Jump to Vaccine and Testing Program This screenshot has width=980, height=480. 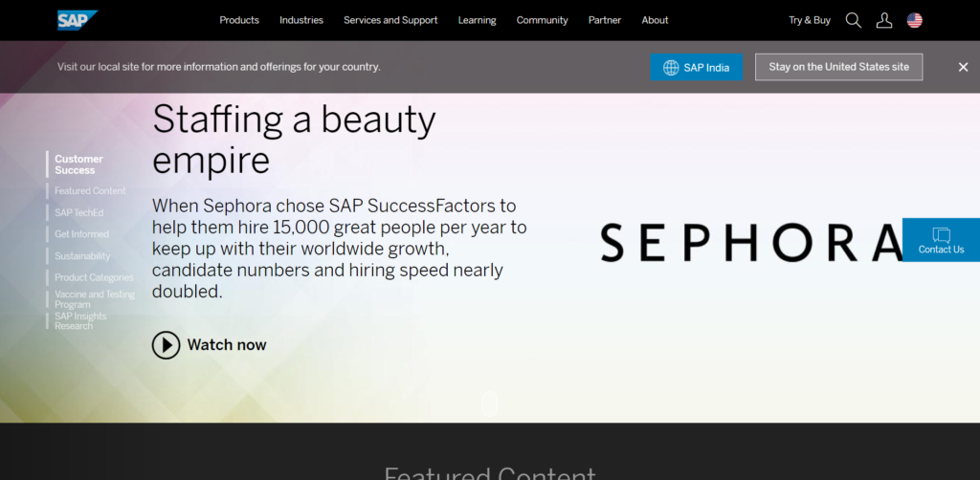95,299
